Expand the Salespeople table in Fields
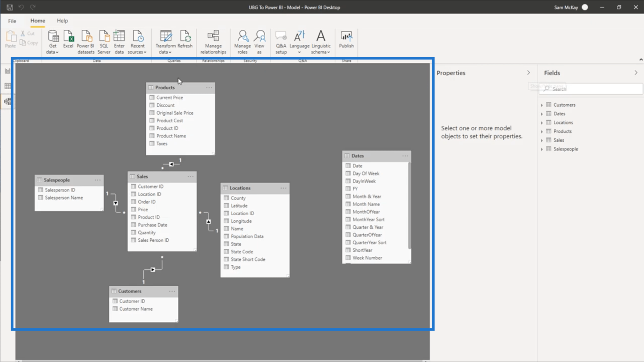Image resolution: width=644 pixels, height=362 pixels. pyautogui.click(x=542, y=149)
